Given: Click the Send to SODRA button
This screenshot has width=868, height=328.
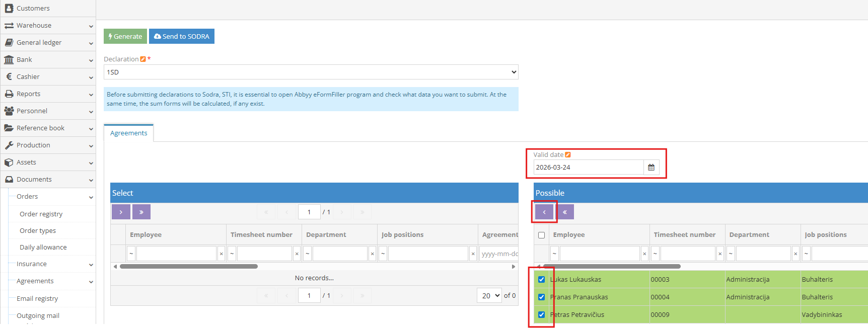Looking at the screenshot, I should 181,37.
